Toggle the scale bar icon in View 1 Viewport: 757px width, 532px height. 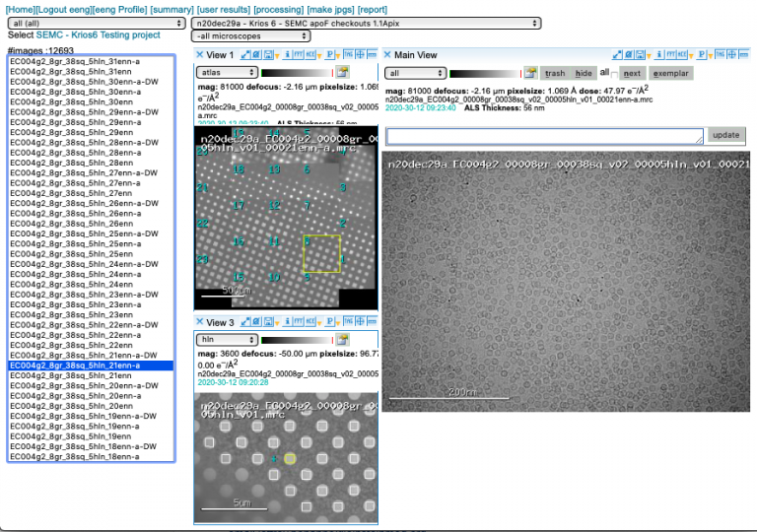tap(373, 54)
